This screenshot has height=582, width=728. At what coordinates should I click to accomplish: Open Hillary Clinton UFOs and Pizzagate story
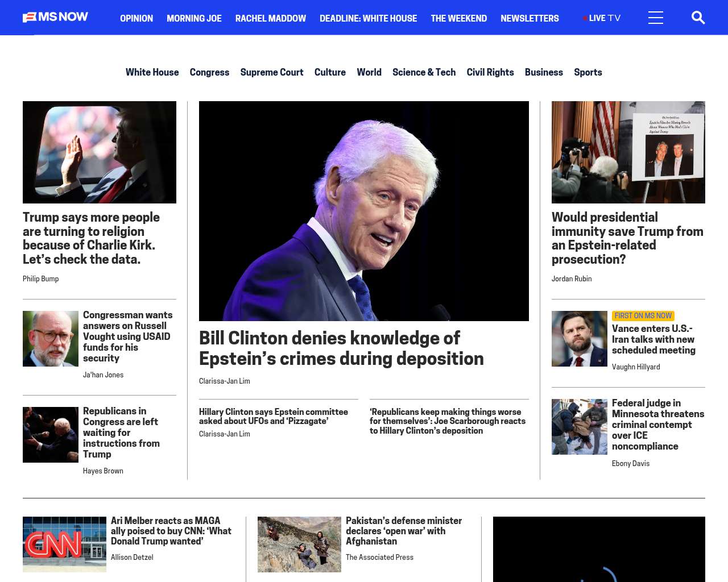pos(273,416)
